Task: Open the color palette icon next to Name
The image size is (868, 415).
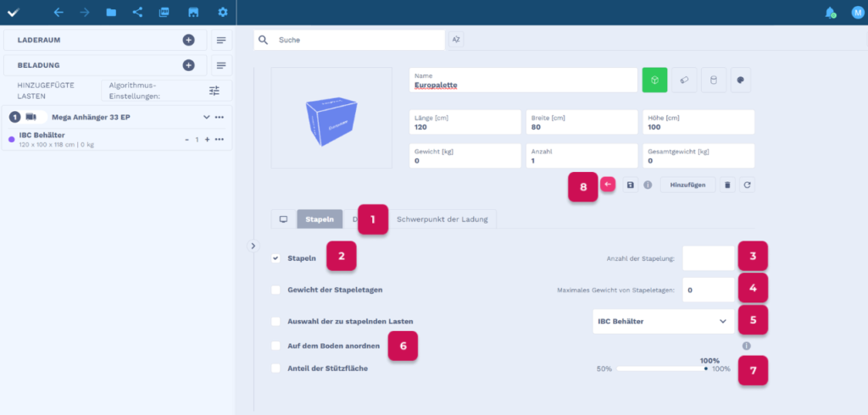Action: click(740, 80)
